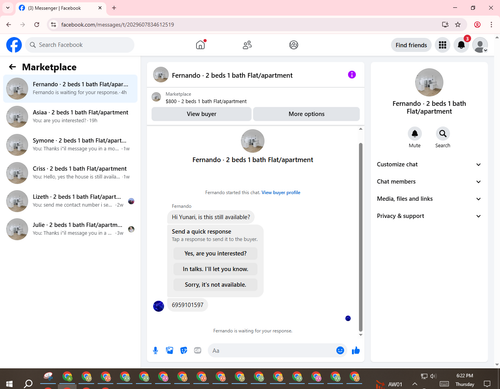Send a thumbs-up like
Screen dimensions: 500x389
pos(356,350)
